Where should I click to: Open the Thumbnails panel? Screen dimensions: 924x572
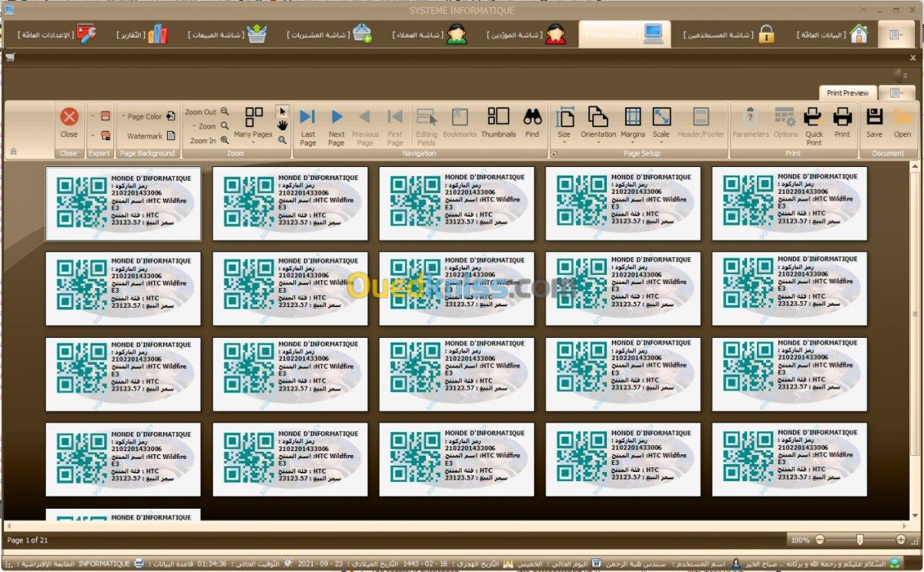tap(498, 123)
